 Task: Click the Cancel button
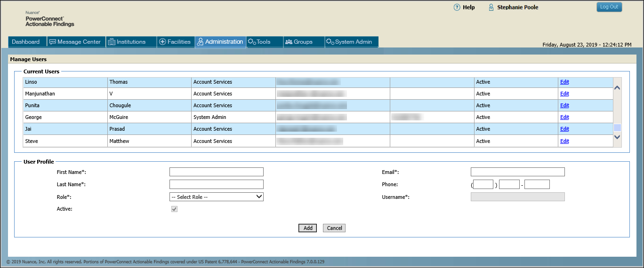[x=334, y=228]
